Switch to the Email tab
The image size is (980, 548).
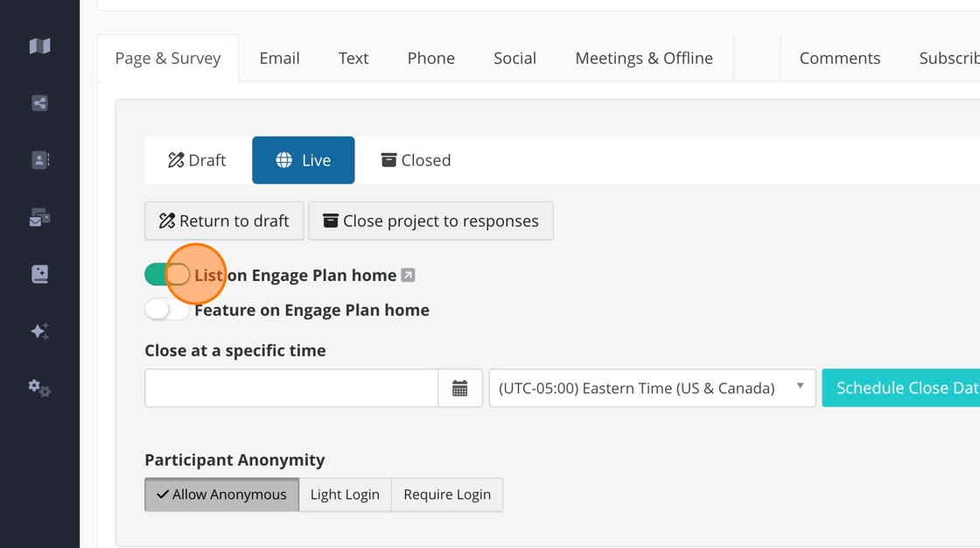[279, 59]
